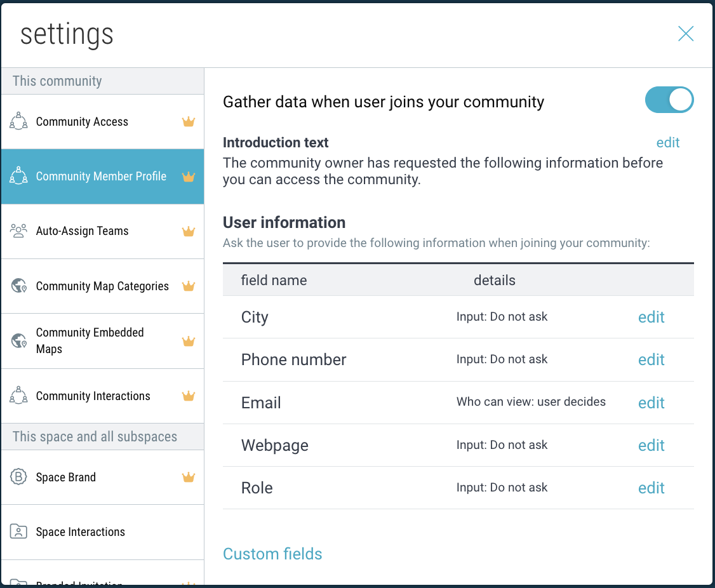Click the Auto-Assign Teams group icon
715x588 pixels.
pyautogui.click(x=19, y=231)
